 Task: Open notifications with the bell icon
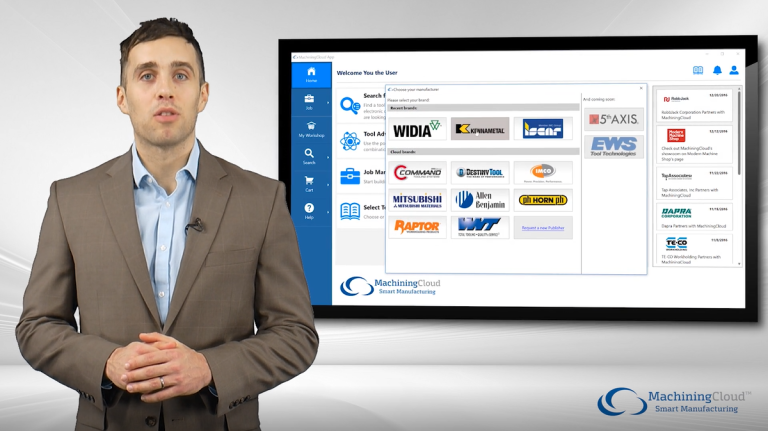click(x=717, y=71)
